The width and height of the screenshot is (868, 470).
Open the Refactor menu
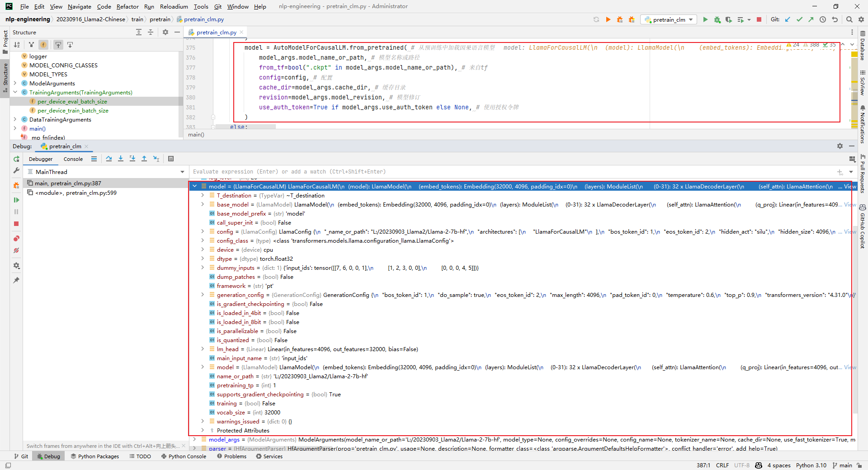127,6
